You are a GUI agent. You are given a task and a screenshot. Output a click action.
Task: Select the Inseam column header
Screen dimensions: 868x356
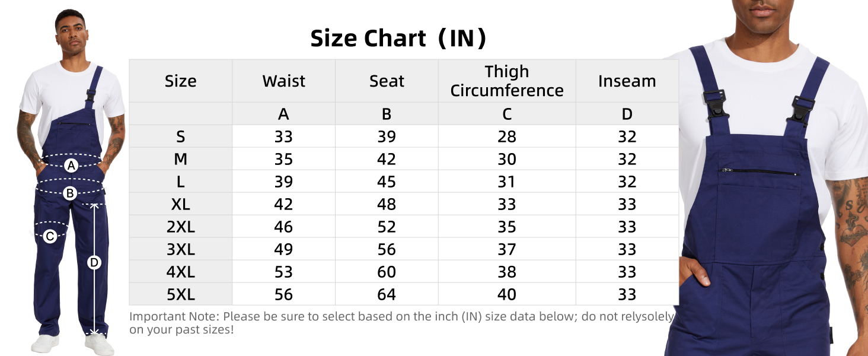coord(627,81)
